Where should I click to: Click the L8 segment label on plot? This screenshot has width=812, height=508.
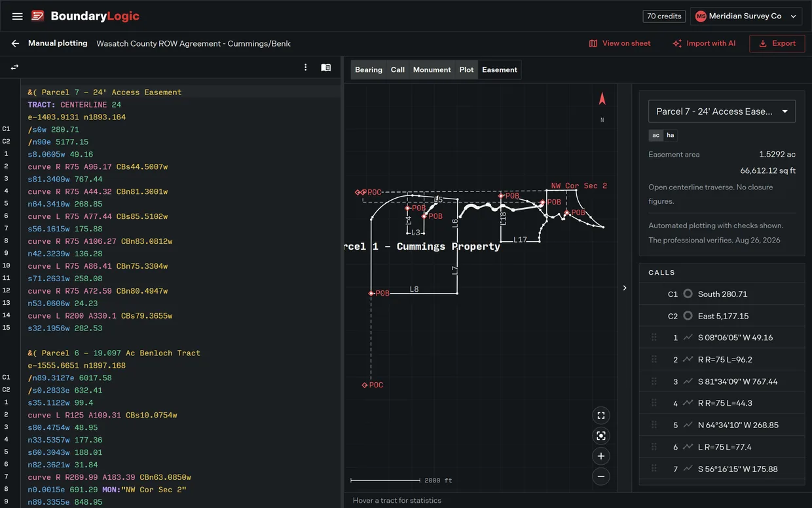tap(415, 289)
